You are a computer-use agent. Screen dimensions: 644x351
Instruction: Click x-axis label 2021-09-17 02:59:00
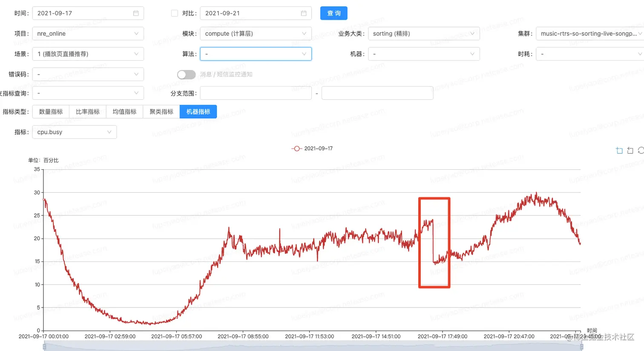[x=110, y=336]
